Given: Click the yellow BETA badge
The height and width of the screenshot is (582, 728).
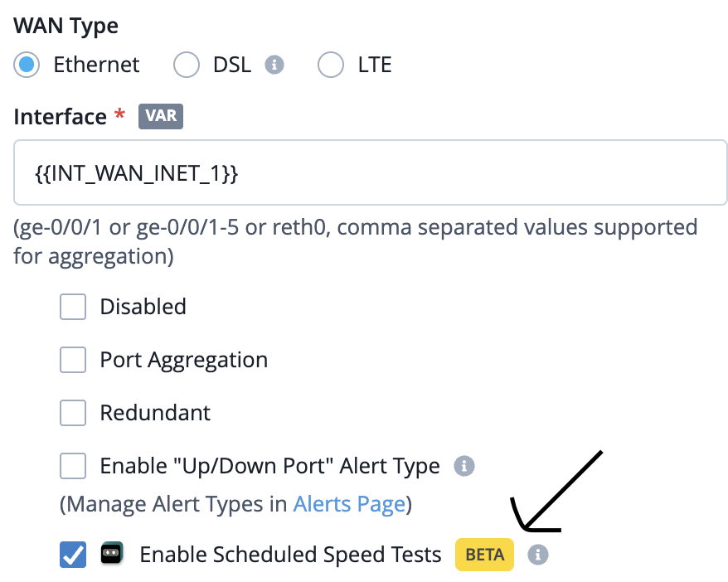Looking at the screenshot, I should (485, 555).
